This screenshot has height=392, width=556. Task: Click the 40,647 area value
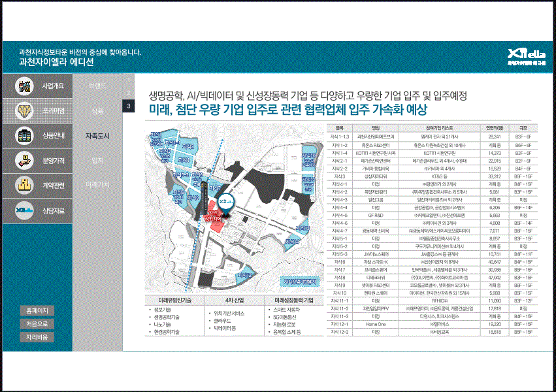(x=495, y=262)
